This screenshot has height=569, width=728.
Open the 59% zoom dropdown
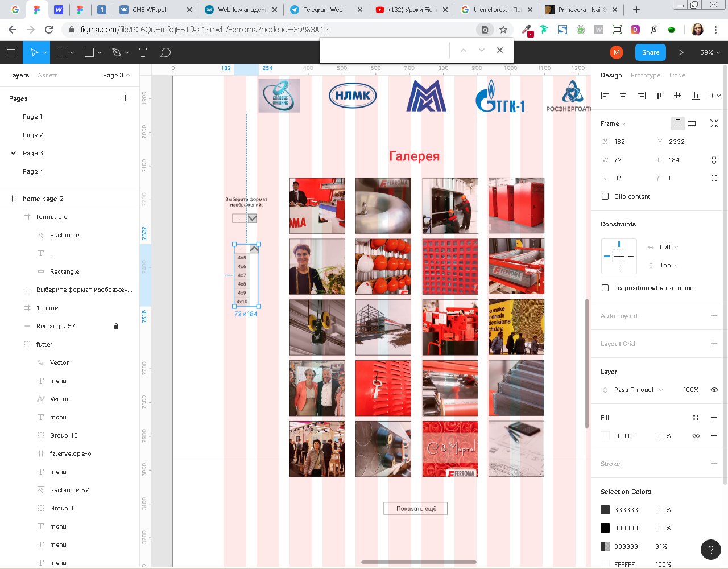tap(710, 52)
